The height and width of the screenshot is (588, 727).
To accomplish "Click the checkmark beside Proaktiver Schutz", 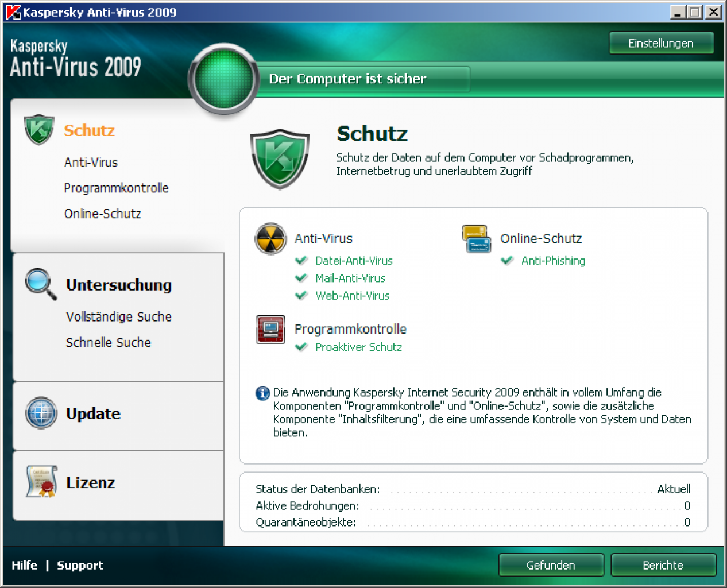I will 301,347.
